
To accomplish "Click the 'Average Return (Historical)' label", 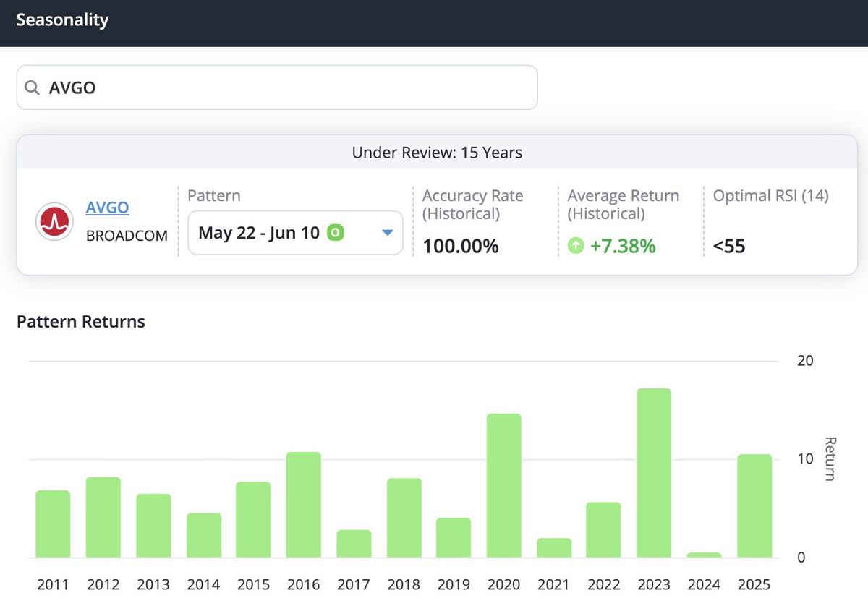I will point(624,205).
